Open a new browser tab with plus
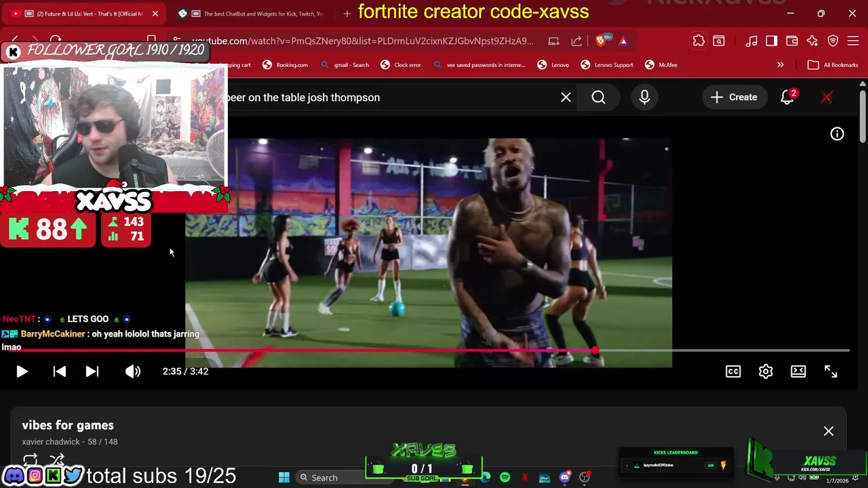This screenshot has width=868, height=488. click(x=347, y=14)
